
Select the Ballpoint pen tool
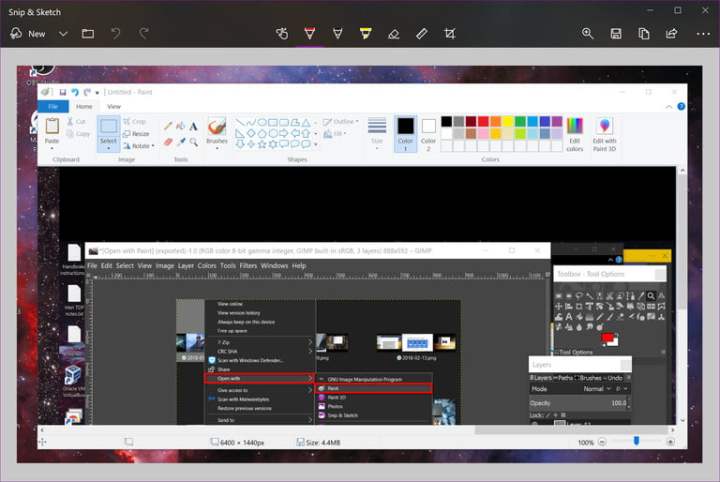(x=310, y=33)
